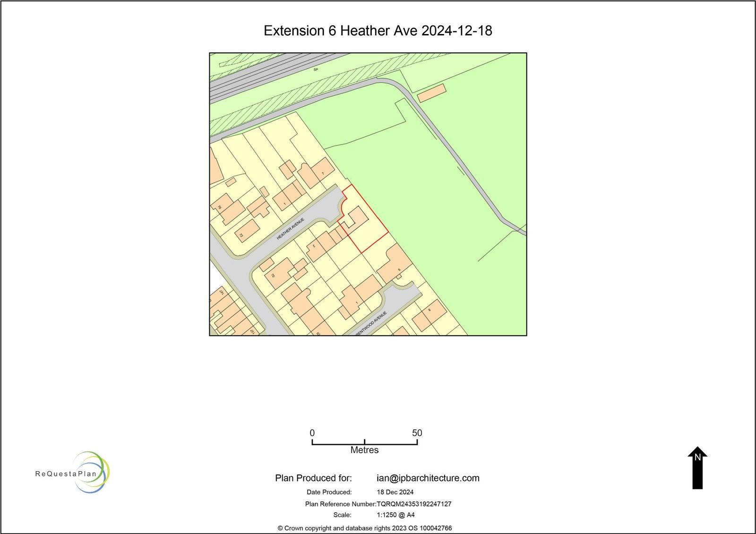Click the Plan Produced for label
This screenshot has height=534, width=756.
(x=313, y=478)
